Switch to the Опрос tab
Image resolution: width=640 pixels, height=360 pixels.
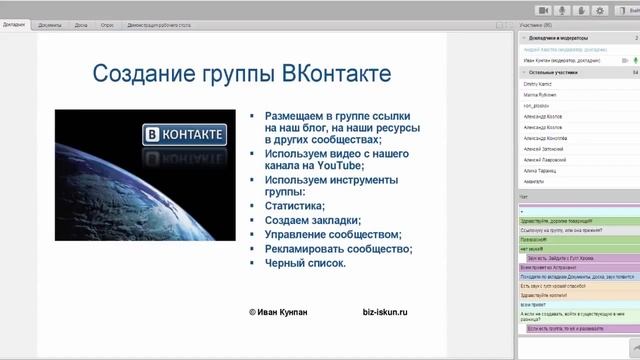pyautogui.click(x=107, y=25)
